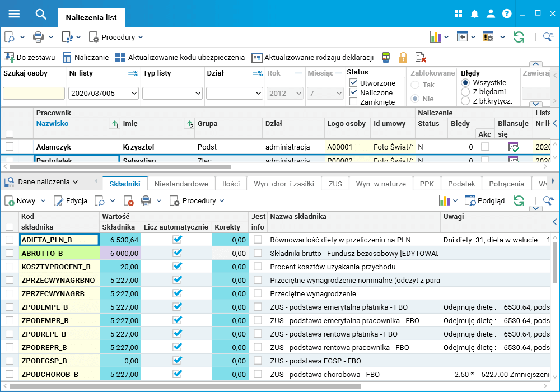Click the printer icon in top toolbar
This screenshot has width=560, height=392.
(x=38, y=37)
